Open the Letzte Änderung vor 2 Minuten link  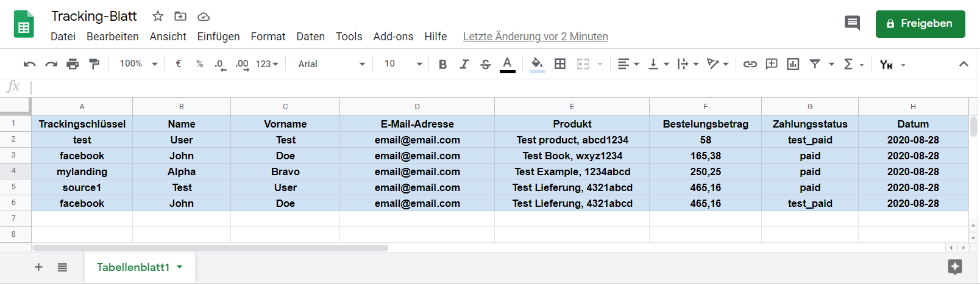[535, 37]
